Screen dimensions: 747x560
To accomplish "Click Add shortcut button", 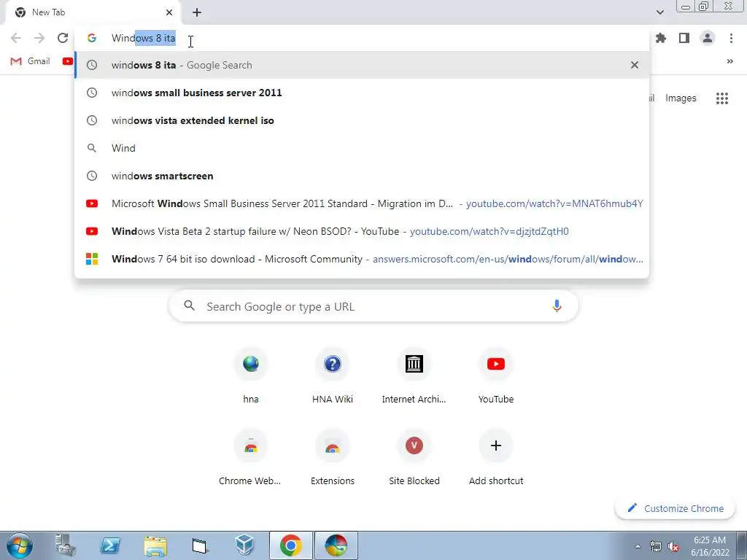I will click(x=496, y=458).
